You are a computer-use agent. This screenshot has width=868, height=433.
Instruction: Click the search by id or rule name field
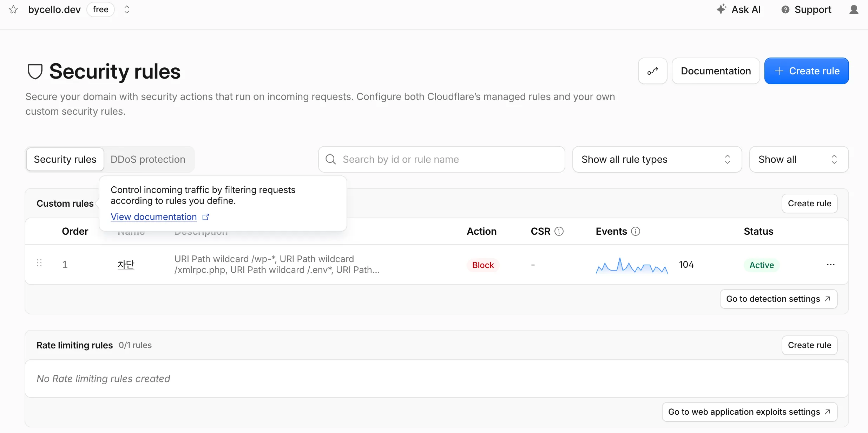(x=441, y=159)
